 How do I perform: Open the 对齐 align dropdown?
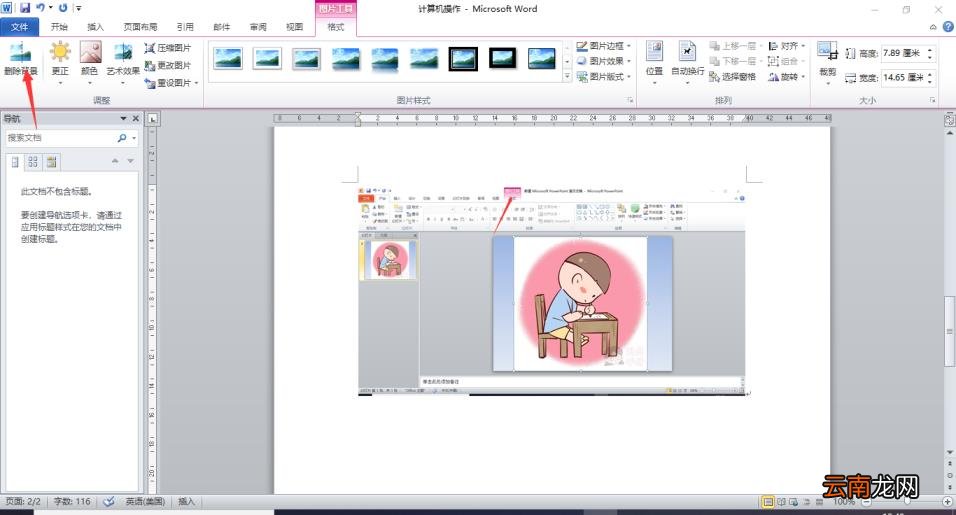click(787, 46)
